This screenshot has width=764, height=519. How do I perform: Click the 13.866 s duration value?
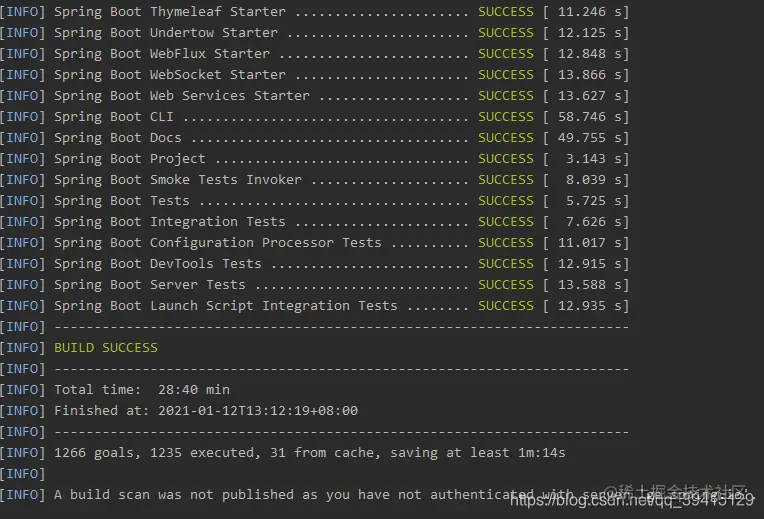[x=590, y=75]
